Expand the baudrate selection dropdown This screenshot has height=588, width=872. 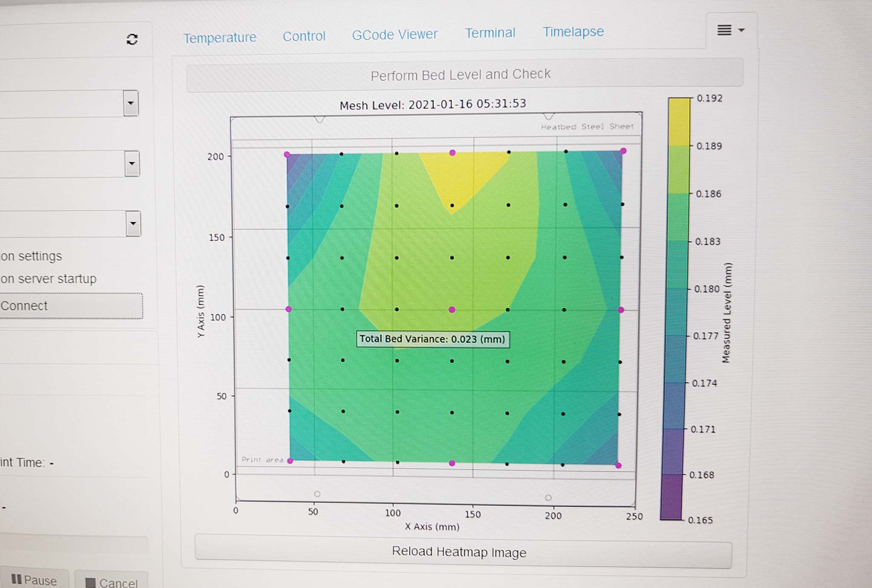point(131,164)
